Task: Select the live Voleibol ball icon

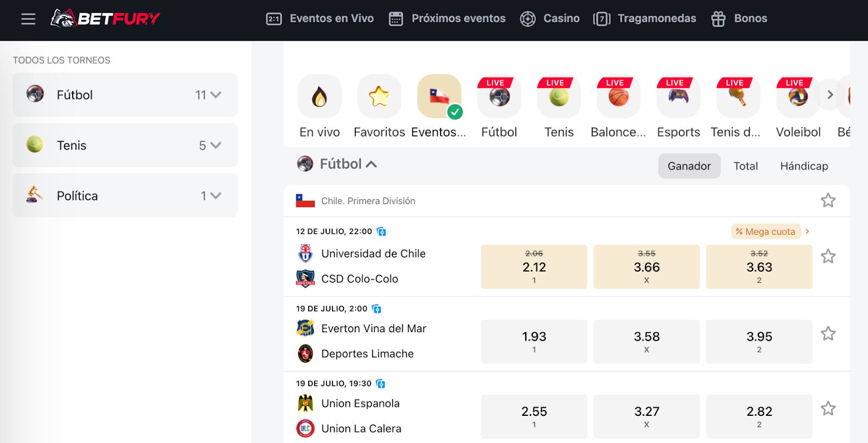Action: tap(798, 96)
